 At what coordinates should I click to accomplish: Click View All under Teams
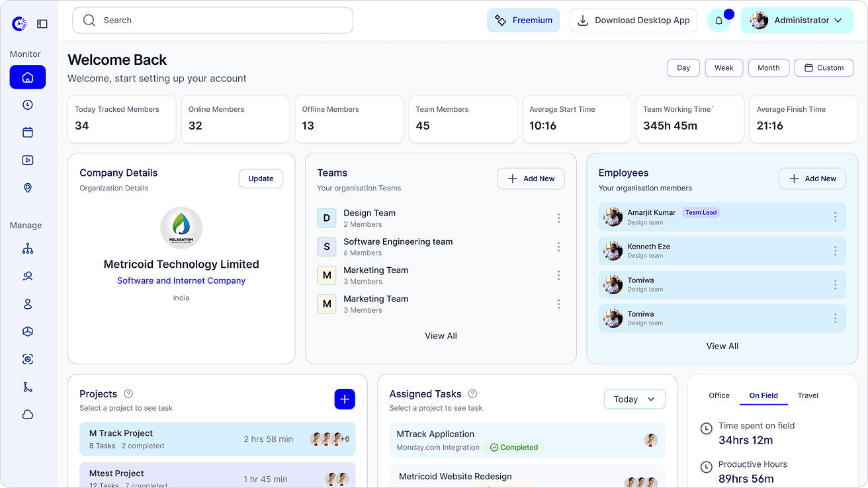441,336
